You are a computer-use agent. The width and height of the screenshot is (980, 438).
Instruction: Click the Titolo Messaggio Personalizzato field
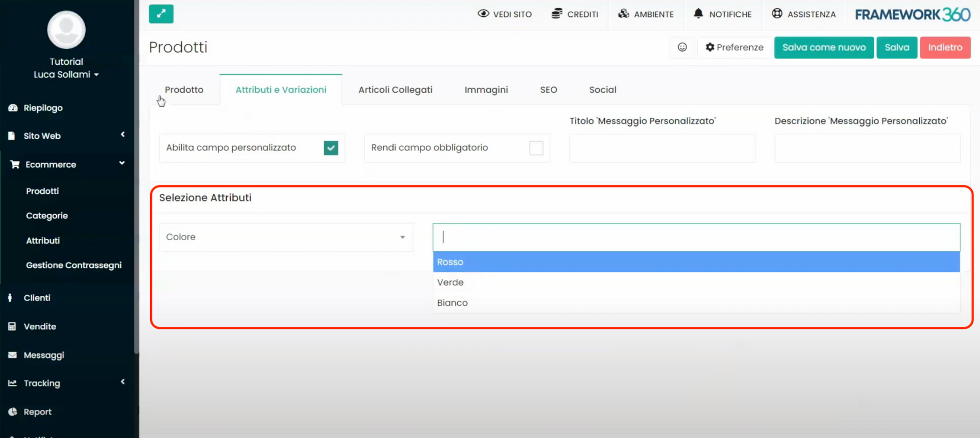[x=662, y=148]
